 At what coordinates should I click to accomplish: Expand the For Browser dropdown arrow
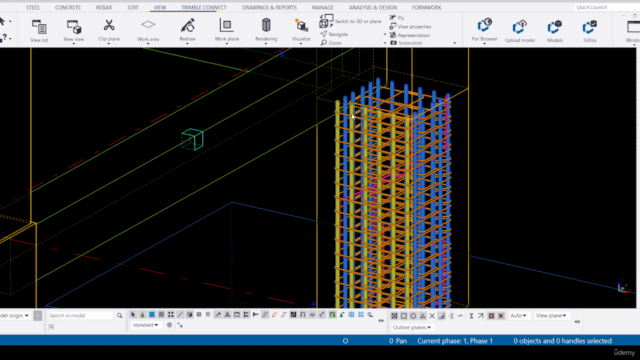pos(484,43)
